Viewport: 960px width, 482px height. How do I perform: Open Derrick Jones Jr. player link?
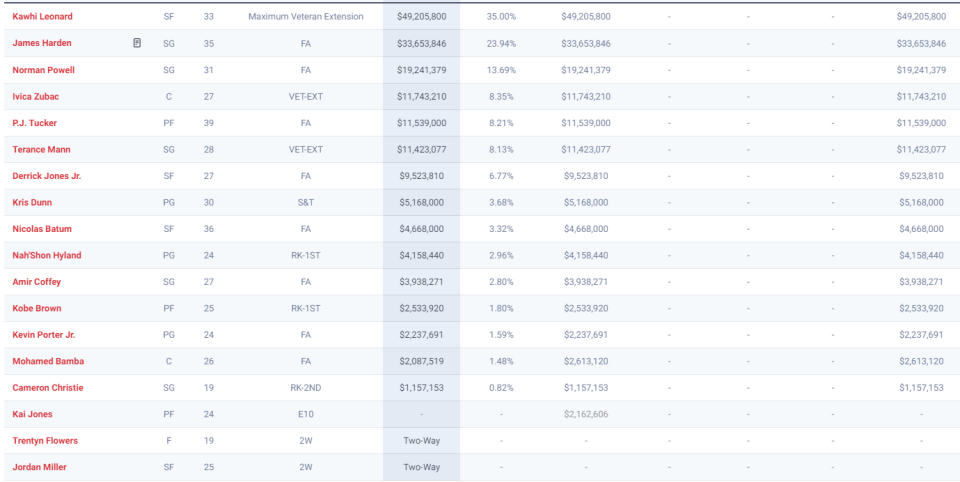[x=47, y=176]
